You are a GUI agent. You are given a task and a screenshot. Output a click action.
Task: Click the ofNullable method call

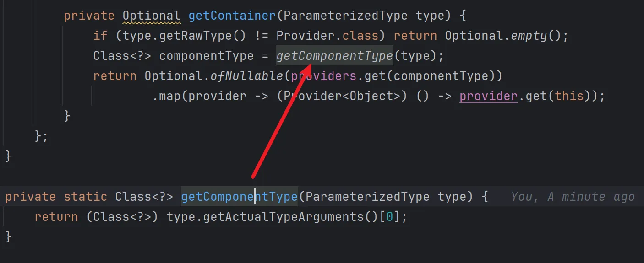click(x=246, y=76)
